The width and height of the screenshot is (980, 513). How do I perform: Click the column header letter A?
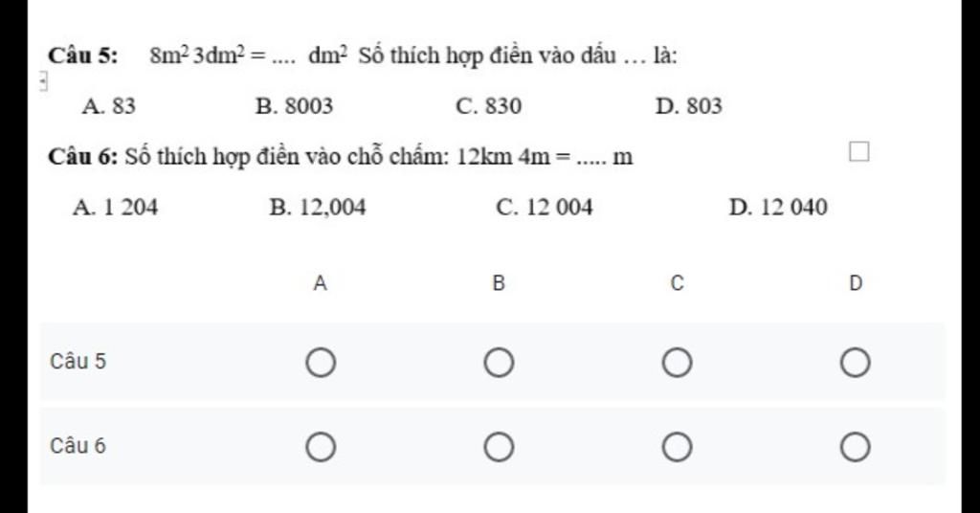[x=321, y=283]
